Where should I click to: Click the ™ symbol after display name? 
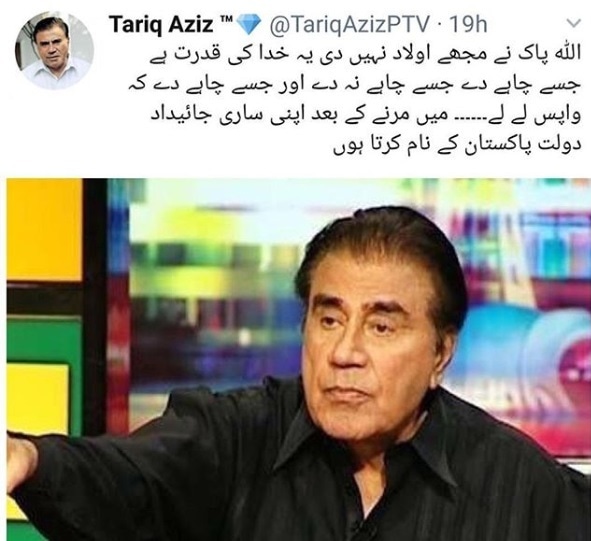tap(226, 20)
